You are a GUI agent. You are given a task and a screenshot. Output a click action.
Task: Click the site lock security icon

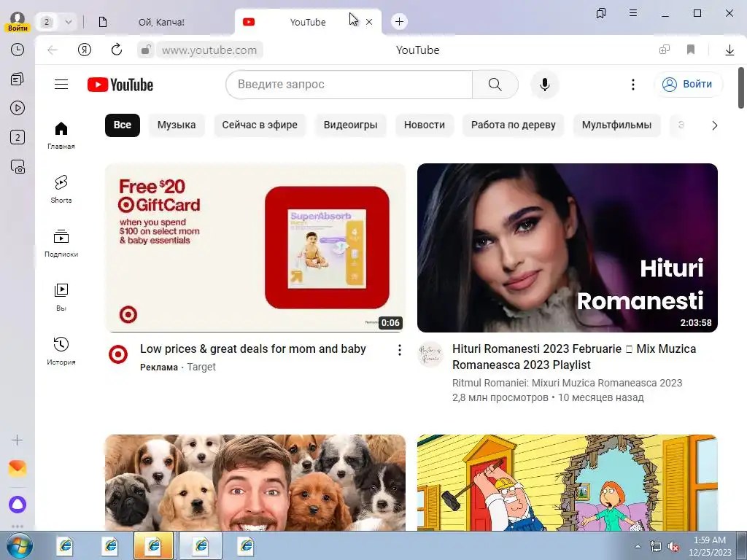coord(146,50)
